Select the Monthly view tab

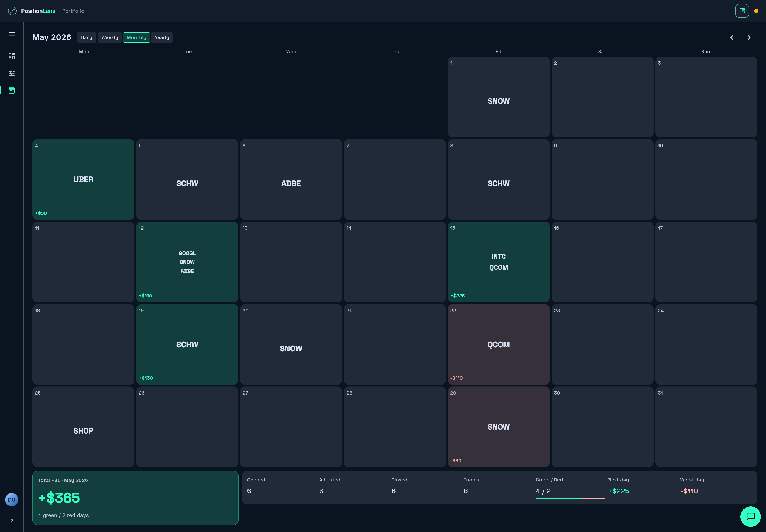click(x=136, y=37)
